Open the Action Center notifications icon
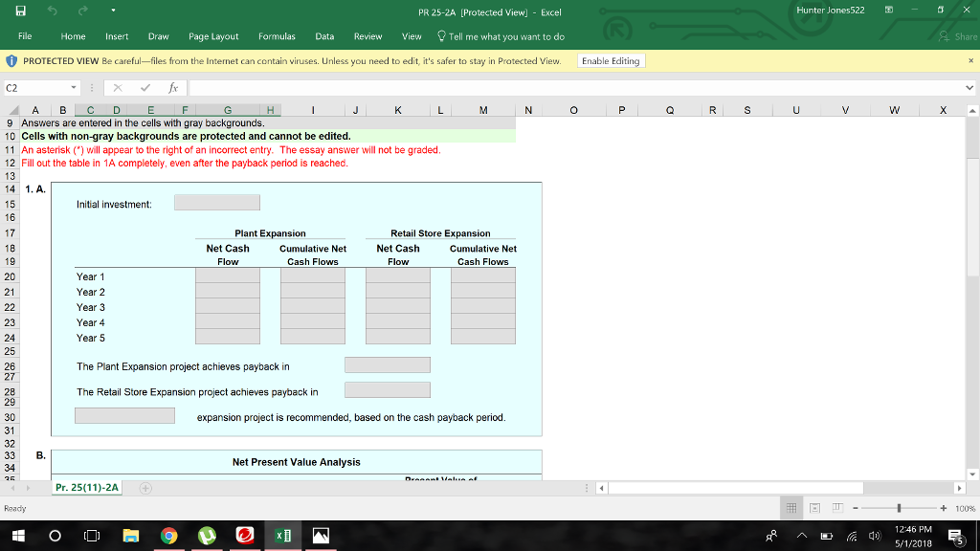The image size is (980, 551). point(956,536)
